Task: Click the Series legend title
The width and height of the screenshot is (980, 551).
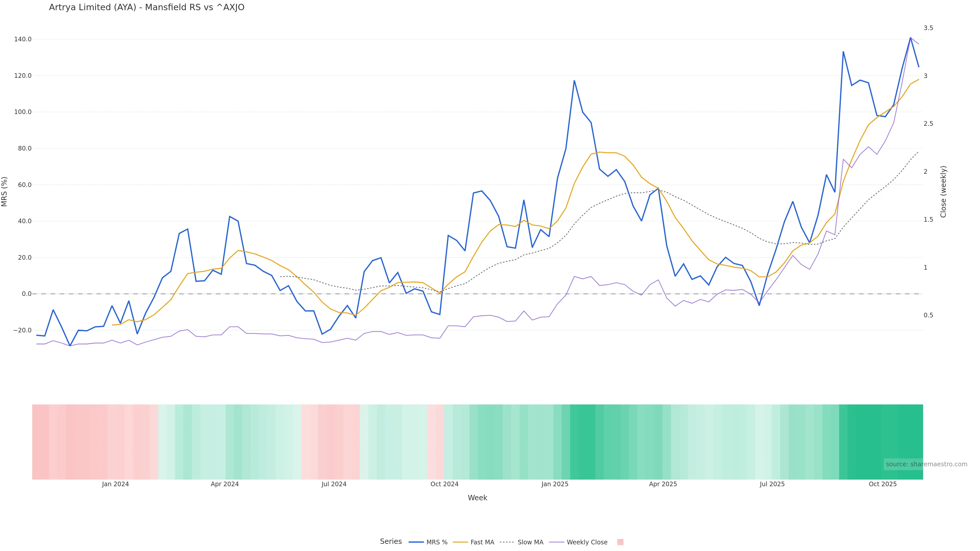Action: point(391,542)
